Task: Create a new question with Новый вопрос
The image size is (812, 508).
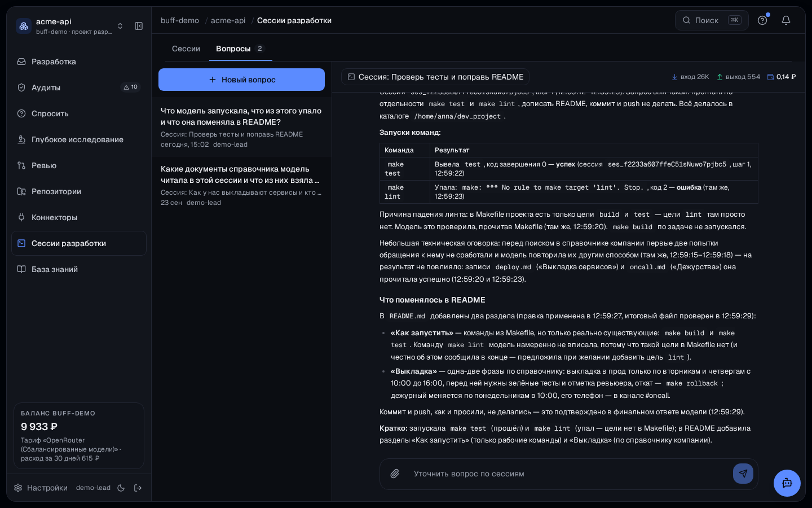Action: coord(241,80)
